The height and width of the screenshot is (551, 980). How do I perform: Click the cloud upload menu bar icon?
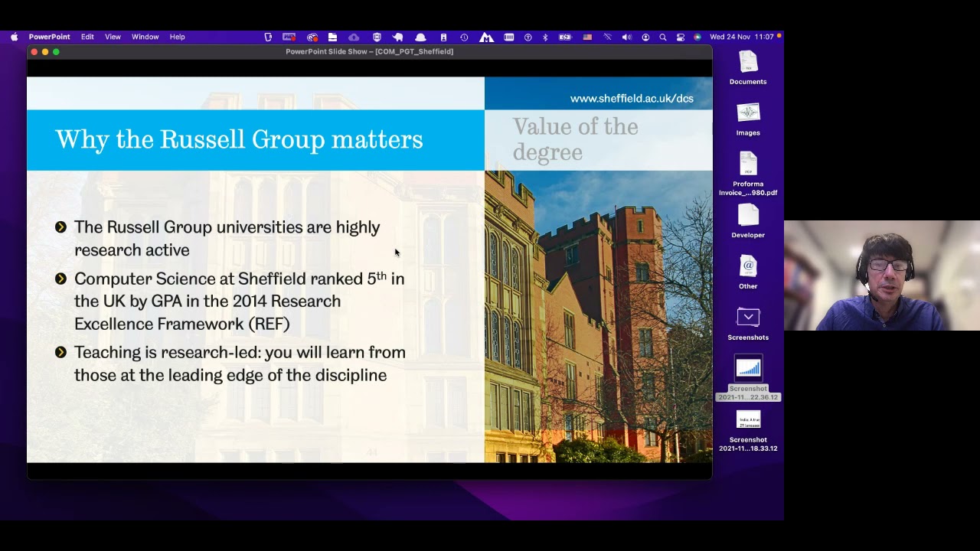click(354, 37)
